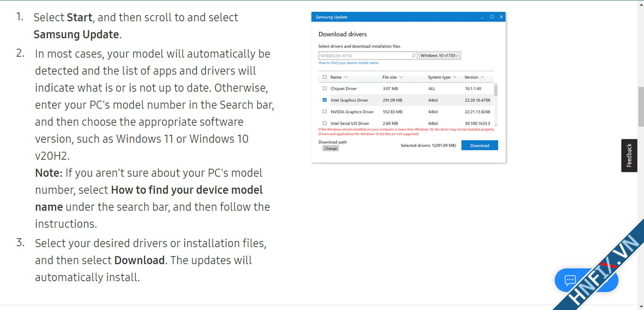
Task: Tick the Chipset Driver checkbox
Action: pos(325,89)
